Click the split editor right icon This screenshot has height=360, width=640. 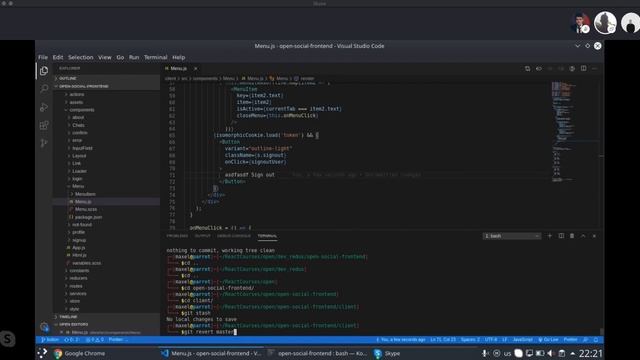coord(584,69)
